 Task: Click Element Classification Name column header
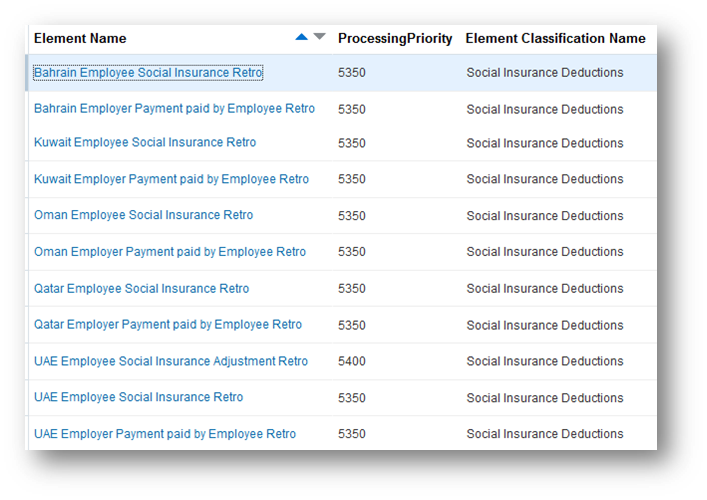click(555, 39)
